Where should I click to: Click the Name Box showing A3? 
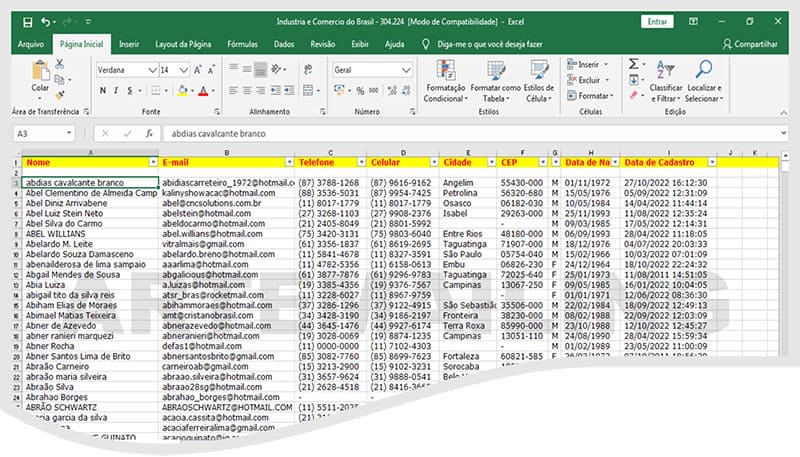tap(44, 134)
